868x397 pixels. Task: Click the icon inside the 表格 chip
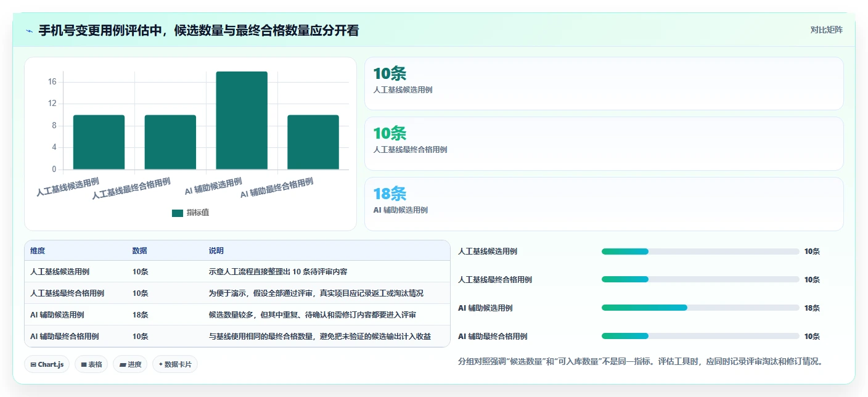click(84, 365)
